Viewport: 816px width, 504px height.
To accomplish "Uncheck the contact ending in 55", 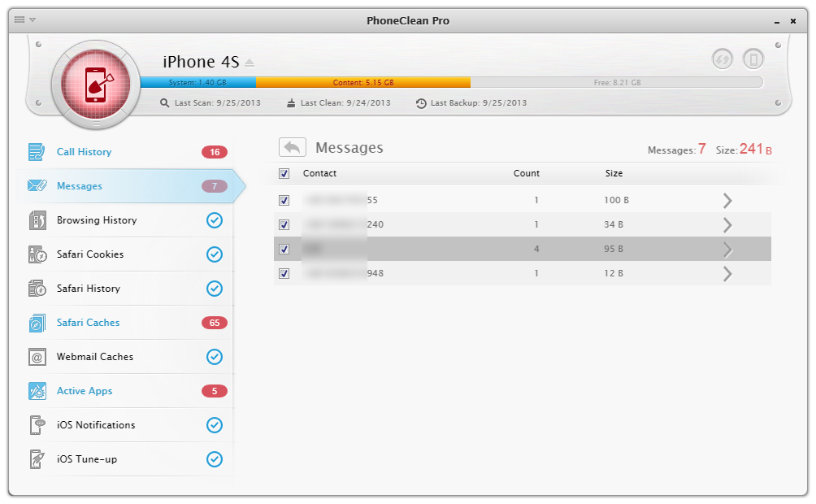I will (284, 200).
